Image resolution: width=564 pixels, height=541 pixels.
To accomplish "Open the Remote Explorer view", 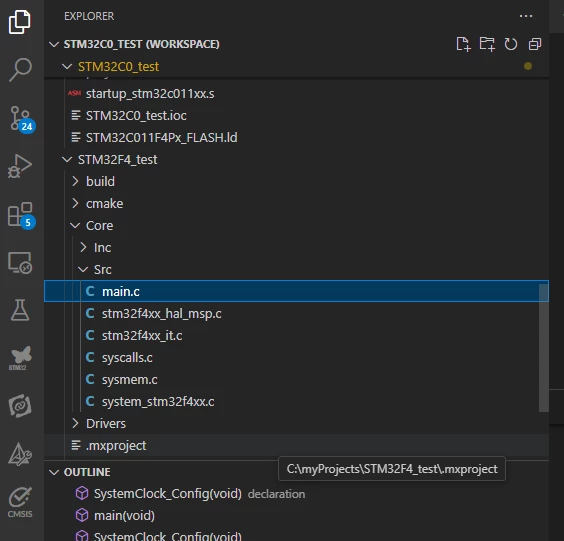I will [x=20, y=263].
